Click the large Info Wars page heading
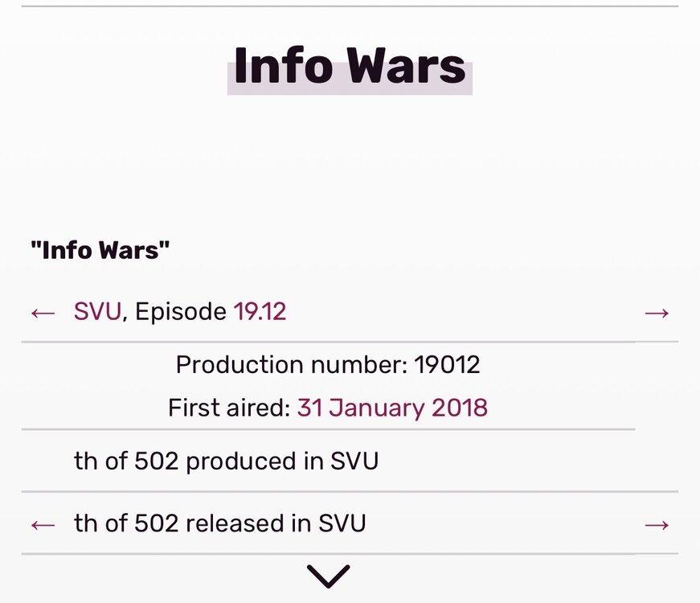 click(x=350, y=66)
